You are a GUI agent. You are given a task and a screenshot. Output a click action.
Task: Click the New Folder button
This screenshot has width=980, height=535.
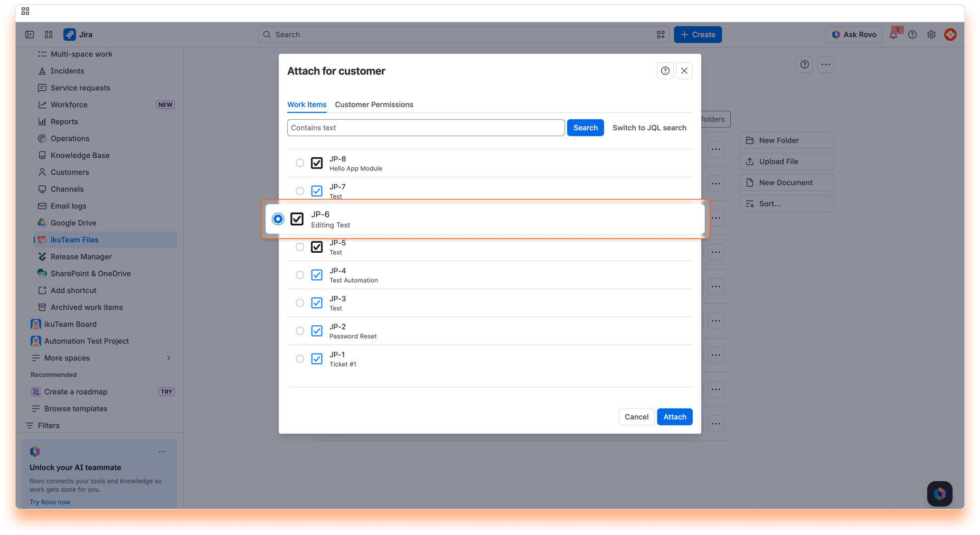(787, 140)
